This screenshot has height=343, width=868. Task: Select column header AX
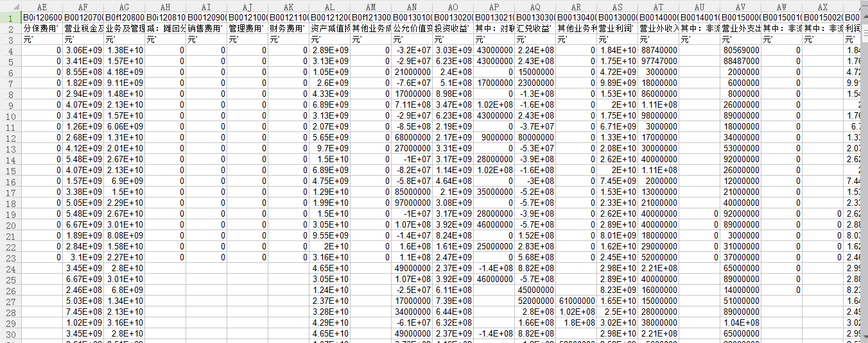click(823, 6)
